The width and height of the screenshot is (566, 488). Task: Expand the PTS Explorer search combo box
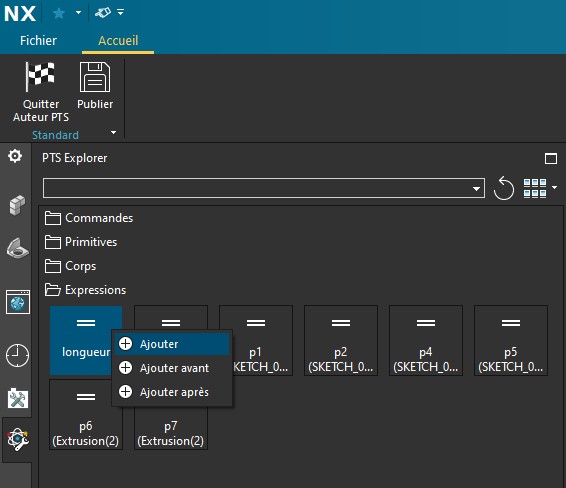(x=476, y=188)
